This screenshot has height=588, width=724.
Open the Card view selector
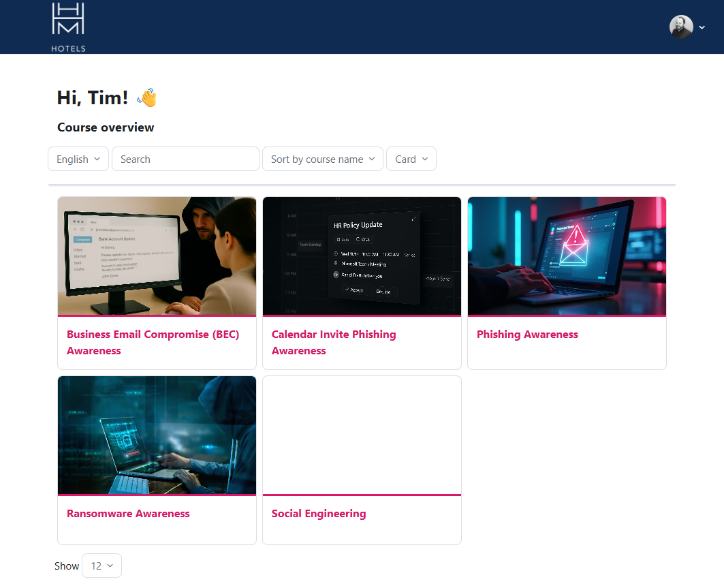(x=411, y=159)
